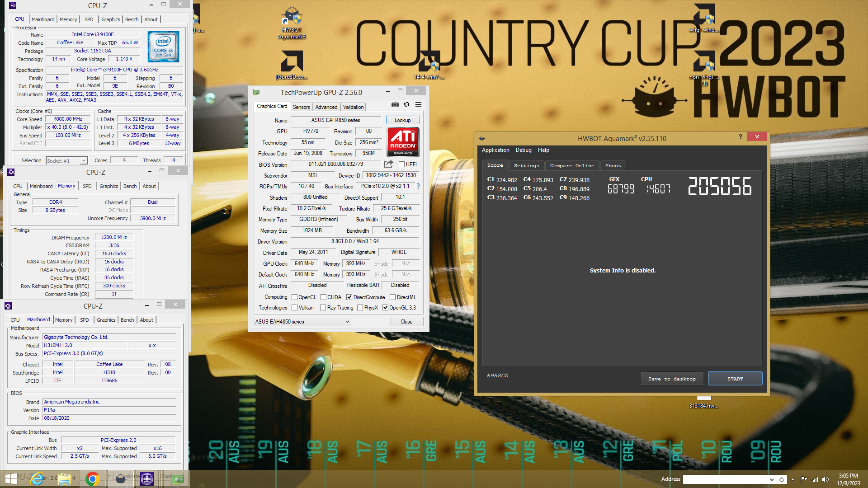Open Google Chrome from taskbar

[x=92, y=479]
